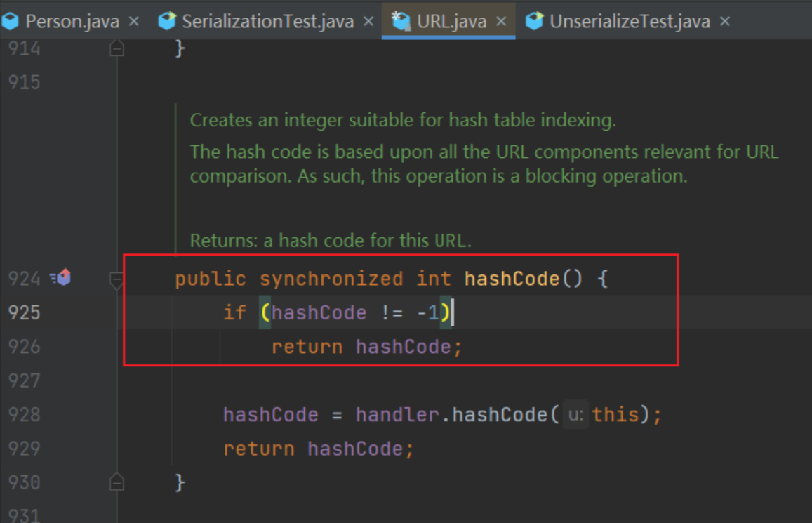
Task: Click the SerializationTest.java class file icon
Action: [167, 21]
